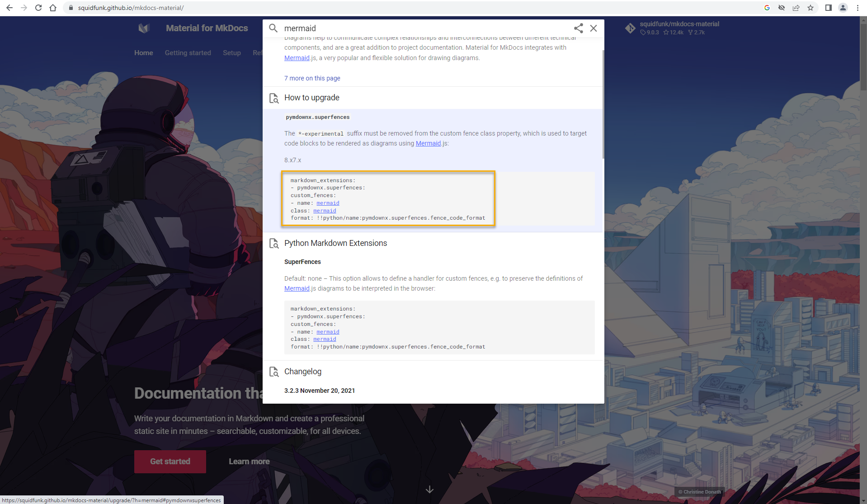Screen dimensions: 867x504
Task: Click the share icon beside the search query
Action: (578, 28)
